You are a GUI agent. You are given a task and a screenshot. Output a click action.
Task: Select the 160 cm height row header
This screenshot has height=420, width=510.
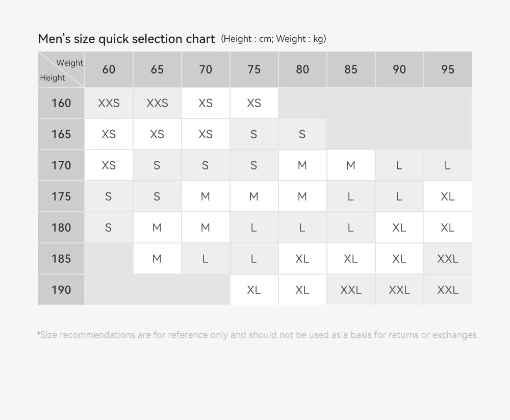pos(61,103)
